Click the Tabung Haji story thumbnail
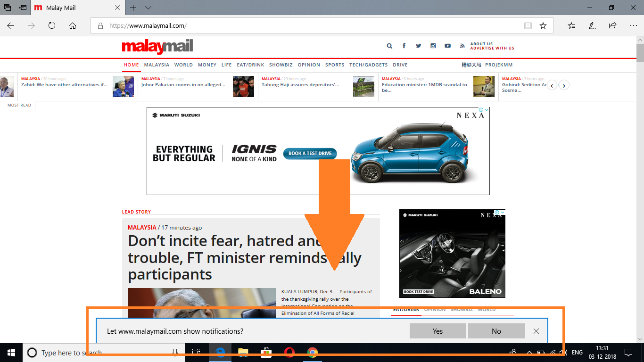 363,86
